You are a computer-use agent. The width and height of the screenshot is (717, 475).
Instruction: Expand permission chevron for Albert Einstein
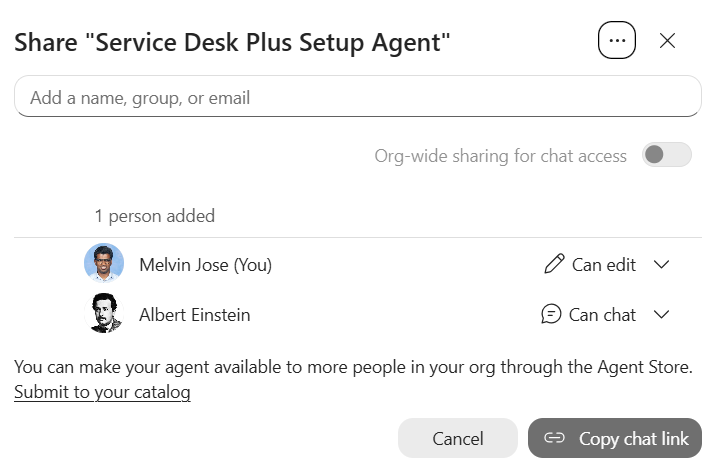tap(661, 314)
